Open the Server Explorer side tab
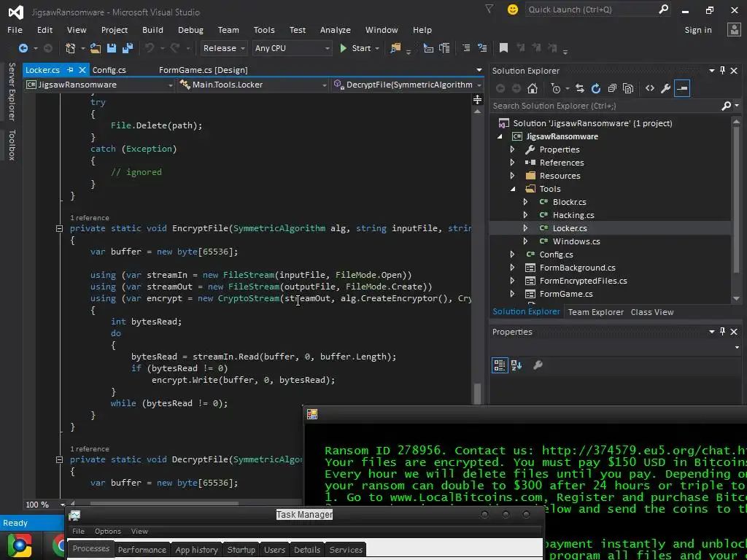 point(12,91)
